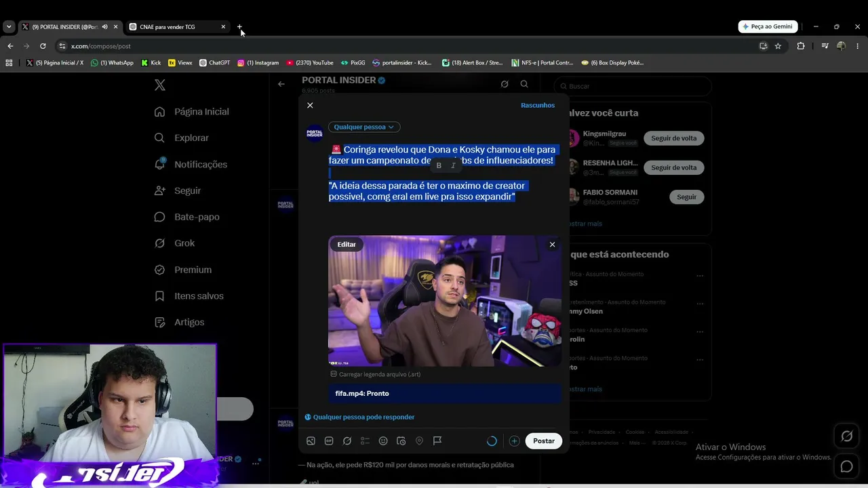Screen dimensions: 868x488
Task: Switch to CNAE para vender TCG tab
Action: (x=178, y=27)
